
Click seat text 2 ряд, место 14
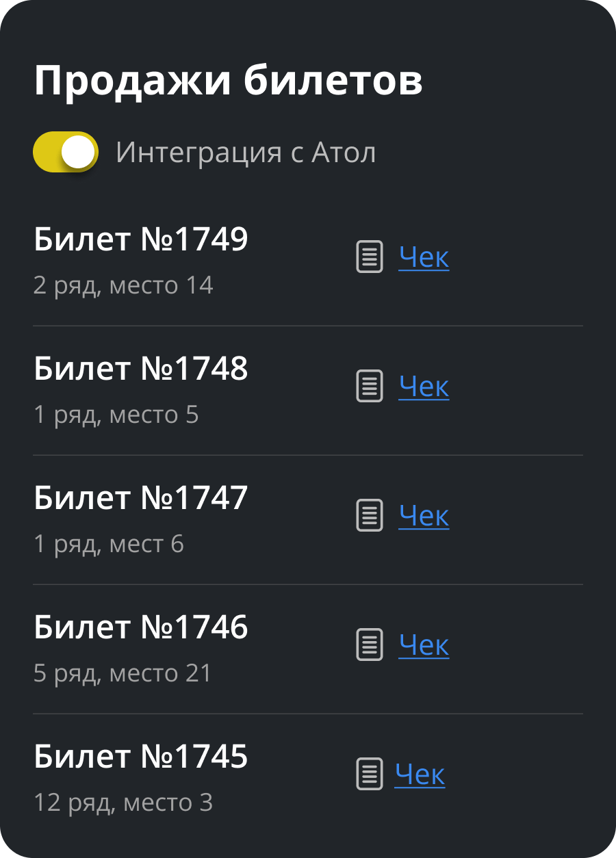pyautogui.click(x=123, y=285)
